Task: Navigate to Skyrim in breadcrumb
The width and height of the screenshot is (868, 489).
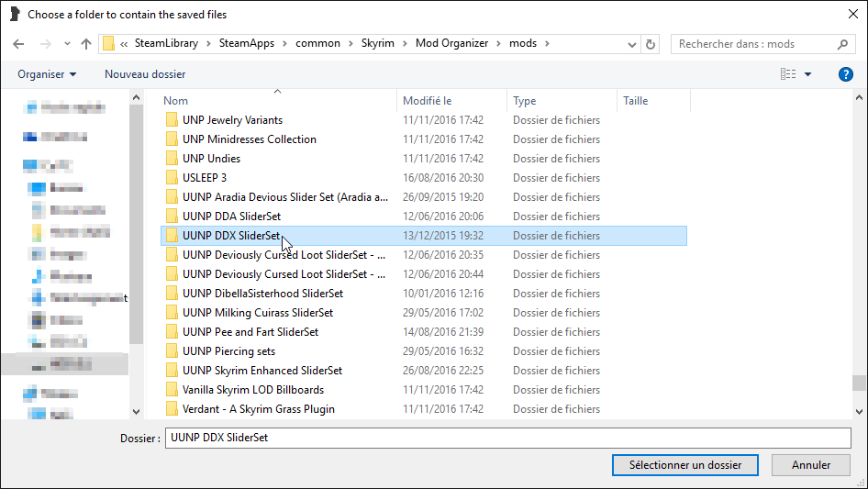Action: [377, 43]
